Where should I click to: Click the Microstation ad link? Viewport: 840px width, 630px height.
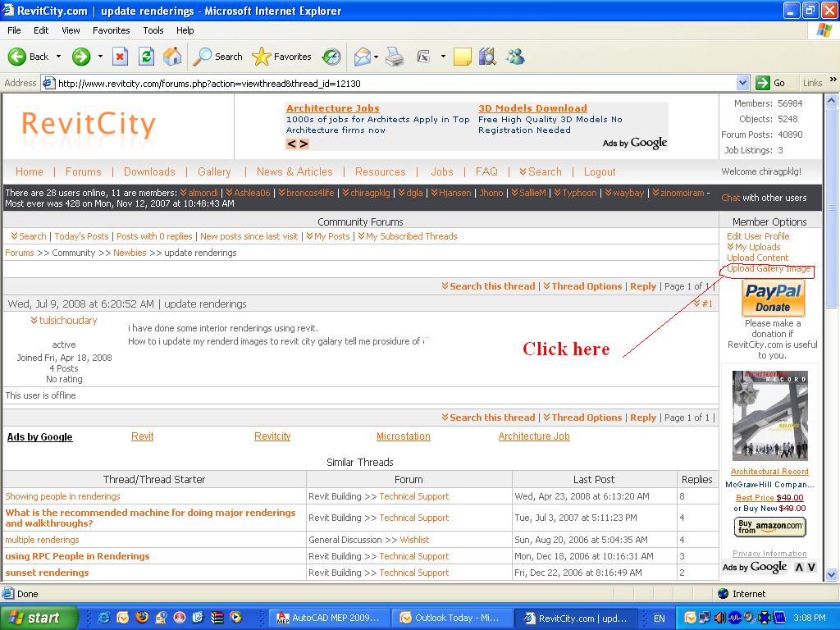click(x=404, y=436)
